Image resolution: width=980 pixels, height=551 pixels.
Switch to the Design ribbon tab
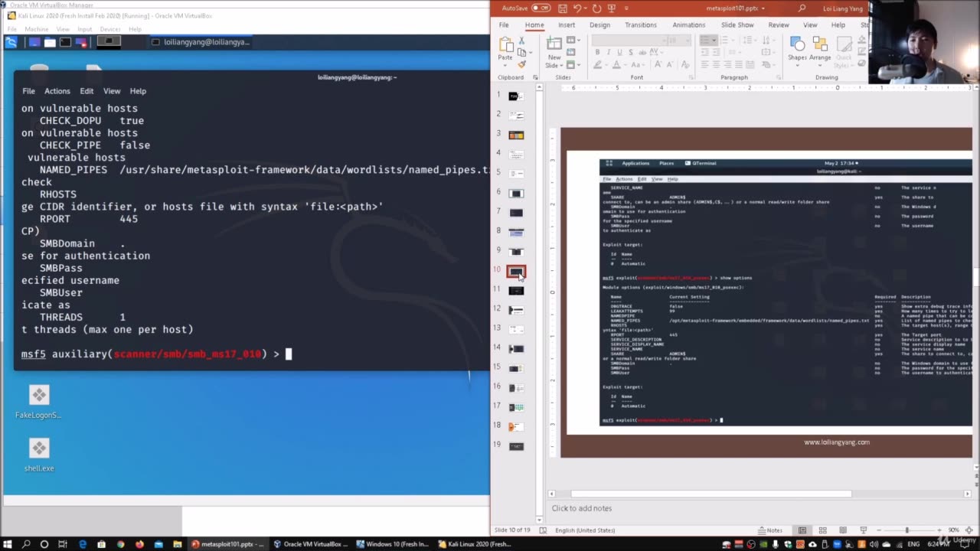tap(599, 25)
